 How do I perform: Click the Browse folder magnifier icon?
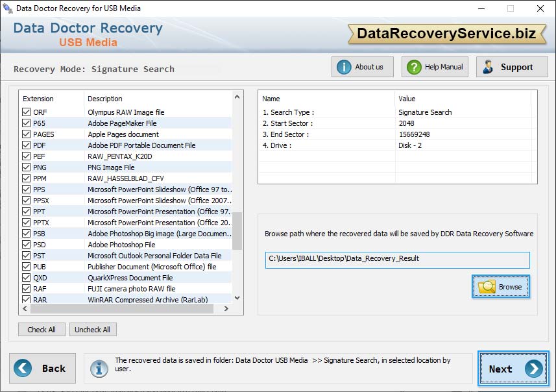[487, 287]
